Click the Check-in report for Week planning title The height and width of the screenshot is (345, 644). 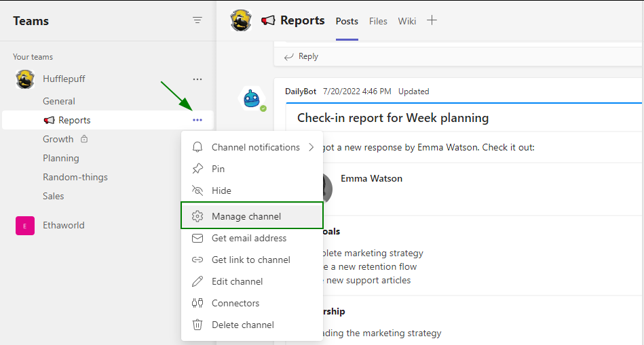click(x=393, y=118)
